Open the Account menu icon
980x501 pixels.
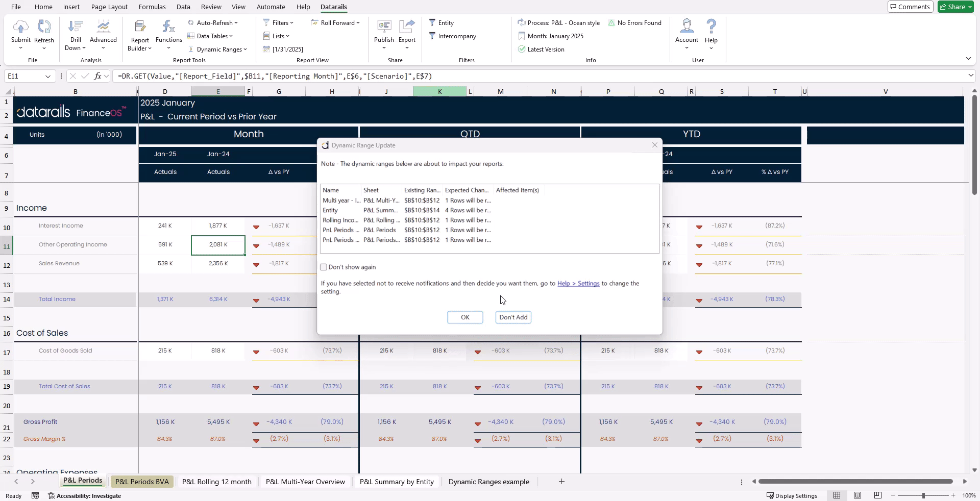click(x=687, y=27)
